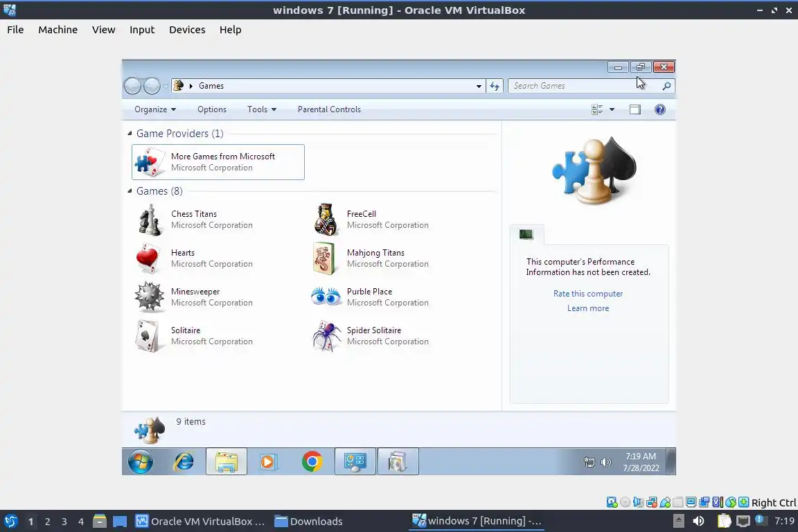Viewport: 798px width, 532px height.
Task: Click host show desktop panel icon
Action: point(120,522)
